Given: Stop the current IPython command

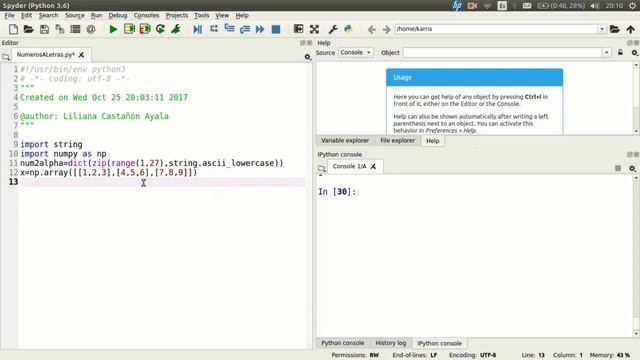Looking at the screenshot, I should click(x=618, y=168).
